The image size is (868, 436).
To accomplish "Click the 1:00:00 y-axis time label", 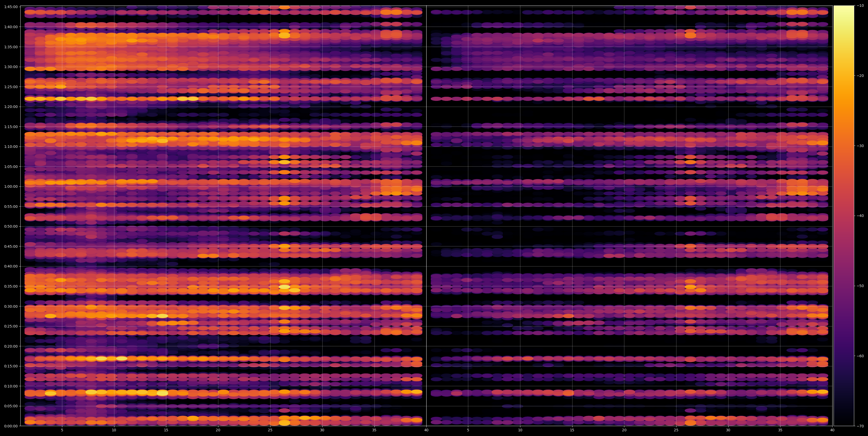I will tap(11, 186).
